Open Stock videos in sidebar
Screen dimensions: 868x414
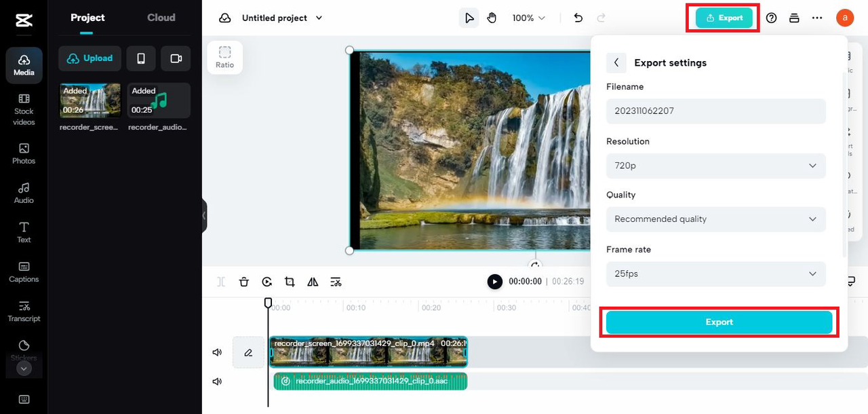coord(24,110)
